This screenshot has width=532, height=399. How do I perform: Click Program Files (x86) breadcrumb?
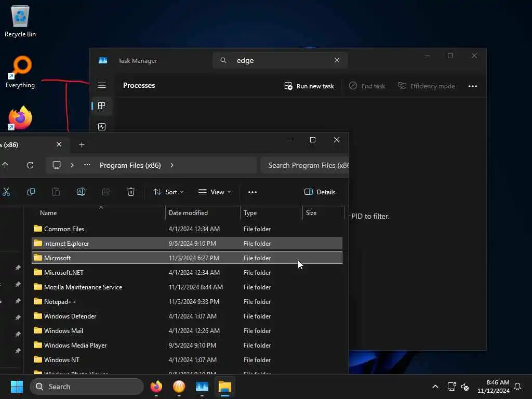(x=130, y=165)
